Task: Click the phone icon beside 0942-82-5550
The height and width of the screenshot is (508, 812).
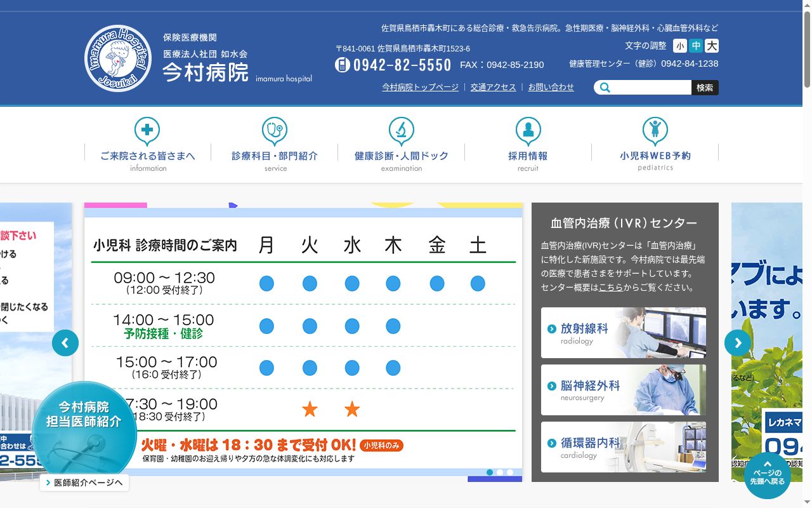Action: 343,65
